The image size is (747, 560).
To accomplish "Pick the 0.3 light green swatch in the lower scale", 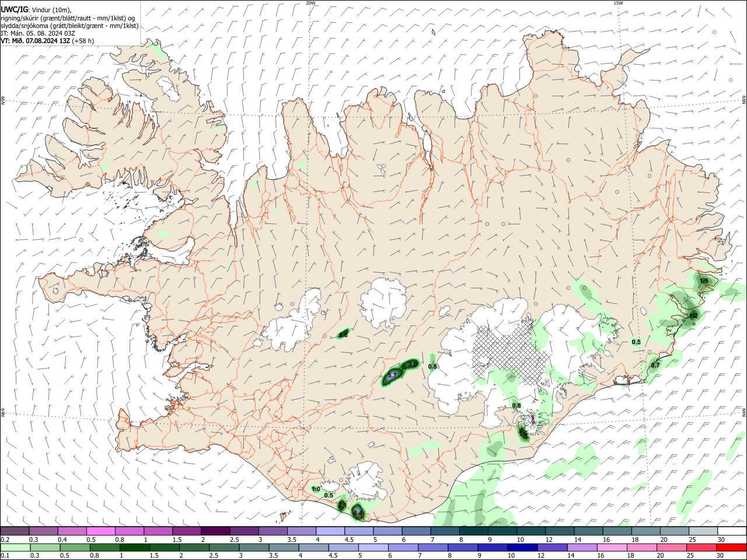I will (44, 548).
